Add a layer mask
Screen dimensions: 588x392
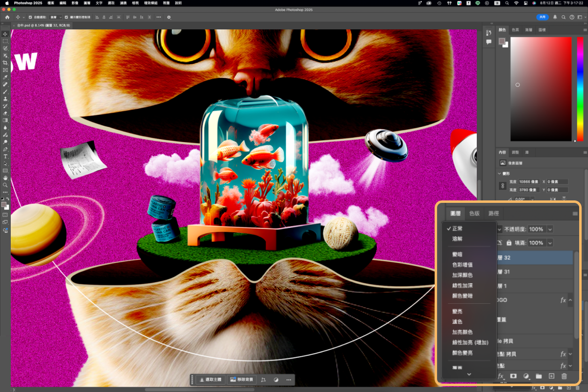[x=514, y=376]
